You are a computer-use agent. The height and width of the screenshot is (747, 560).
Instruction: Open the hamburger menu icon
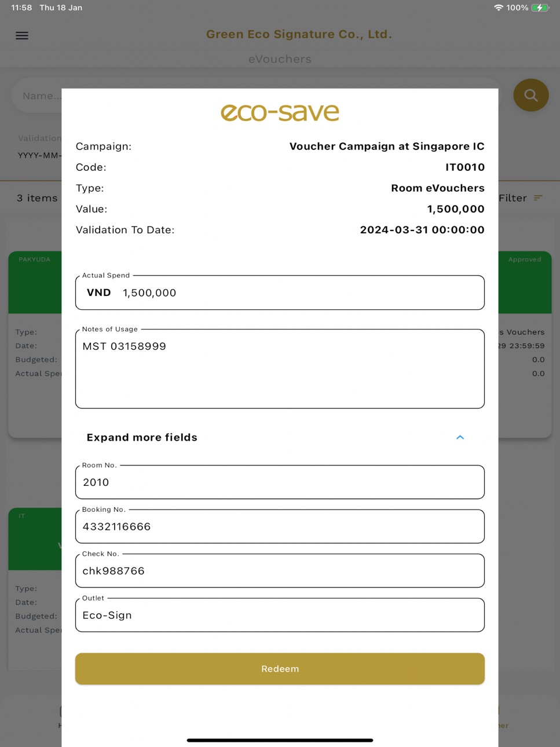[x=22, y=36]
